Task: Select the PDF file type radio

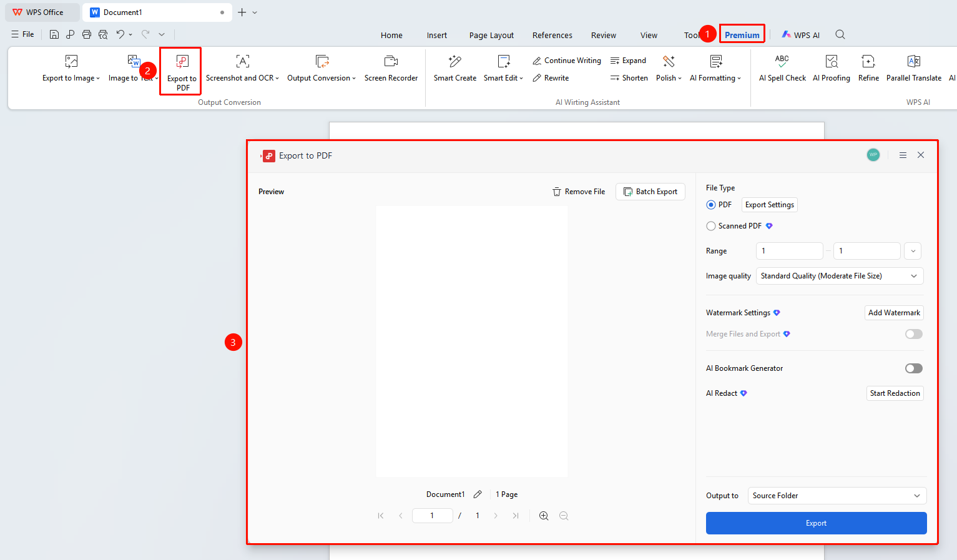Action: 711,205
